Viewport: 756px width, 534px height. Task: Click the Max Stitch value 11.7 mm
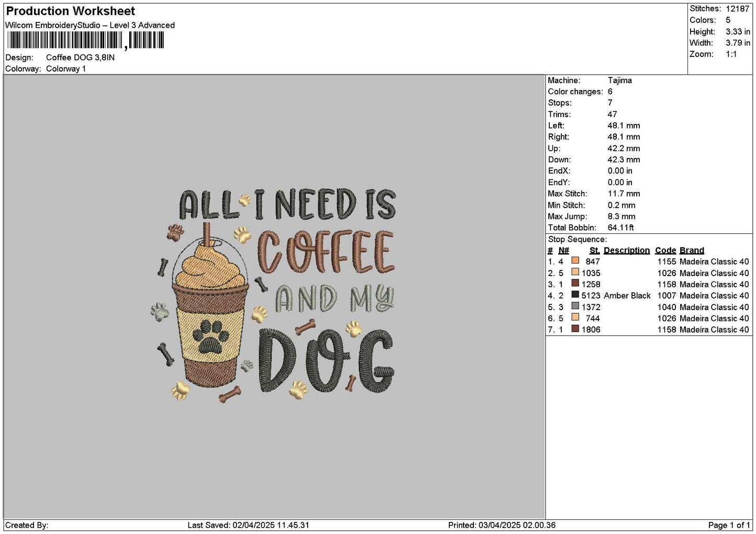coord(624,194)
